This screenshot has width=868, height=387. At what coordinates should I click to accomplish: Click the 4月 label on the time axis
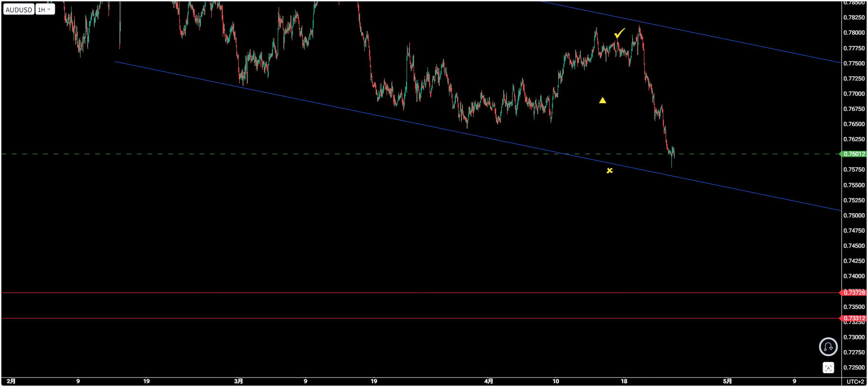pyautogui.click(x=488, y=381)
